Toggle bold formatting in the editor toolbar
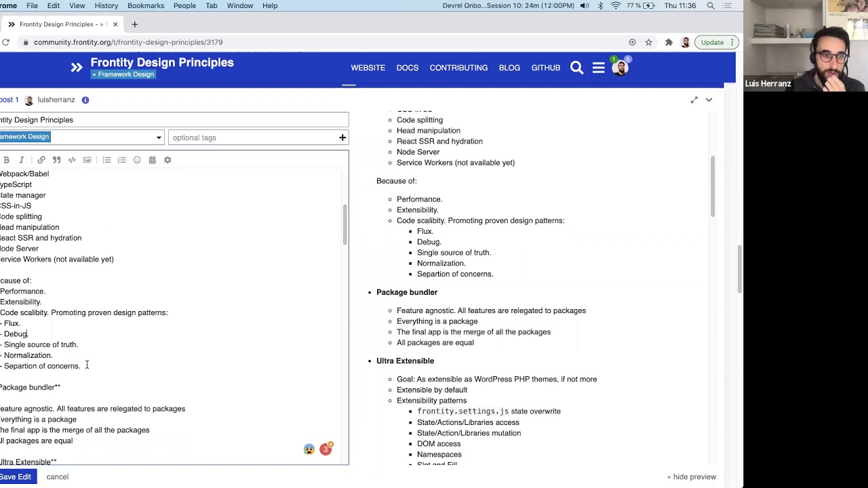This screenshot has height=488, width=868. click(x=6, y=160)
